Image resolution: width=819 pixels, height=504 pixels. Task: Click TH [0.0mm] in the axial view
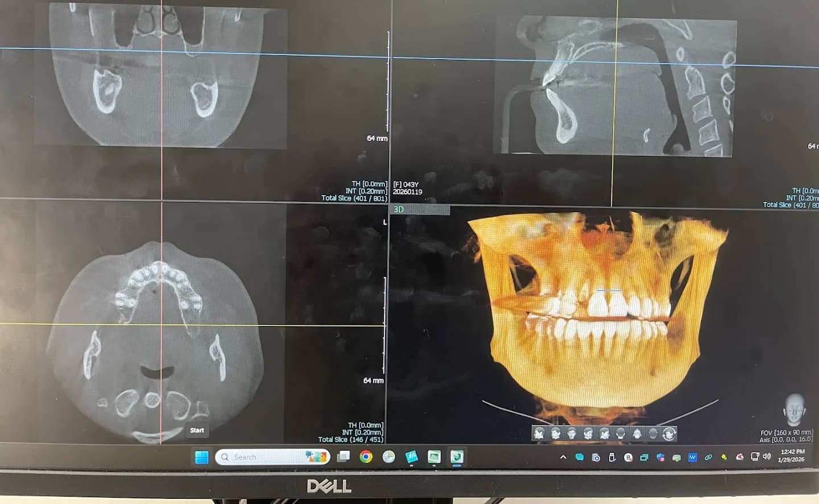pos(366,425)
